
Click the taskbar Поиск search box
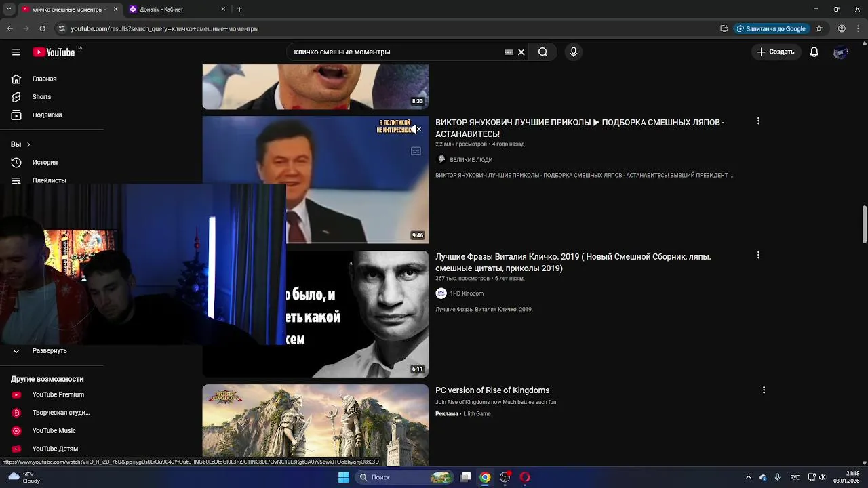pyautogui.click(x=404, y=477)
